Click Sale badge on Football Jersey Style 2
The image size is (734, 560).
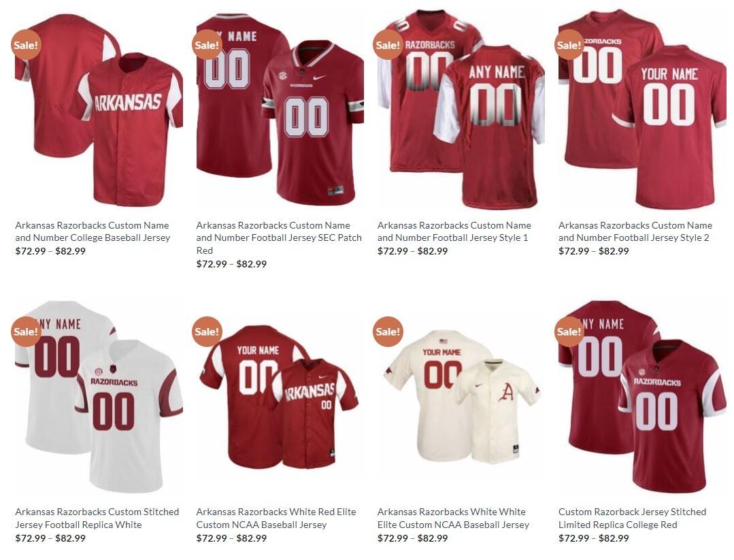[569, 45]
